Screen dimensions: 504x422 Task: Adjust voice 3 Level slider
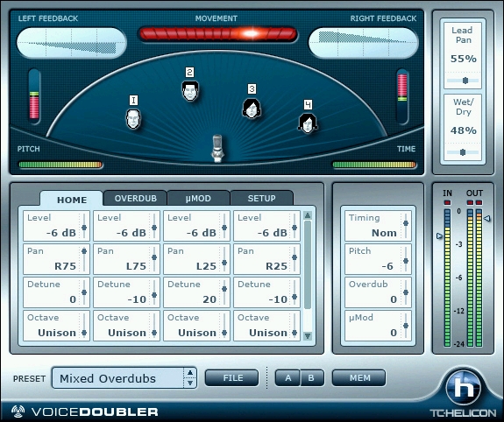(224, 226)
